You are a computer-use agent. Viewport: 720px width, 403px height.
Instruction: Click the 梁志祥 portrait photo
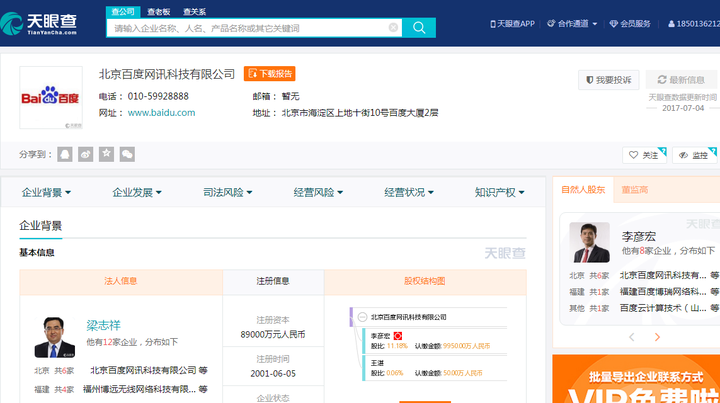[55, 337]
